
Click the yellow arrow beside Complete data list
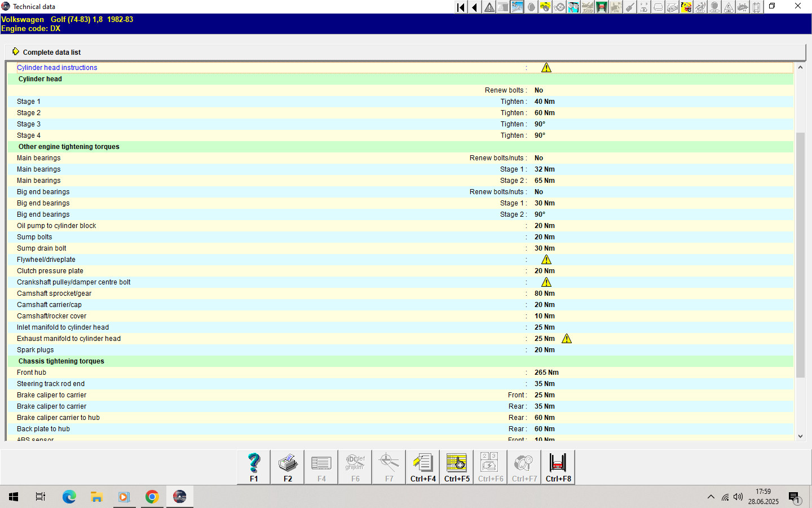coord(16,51)
